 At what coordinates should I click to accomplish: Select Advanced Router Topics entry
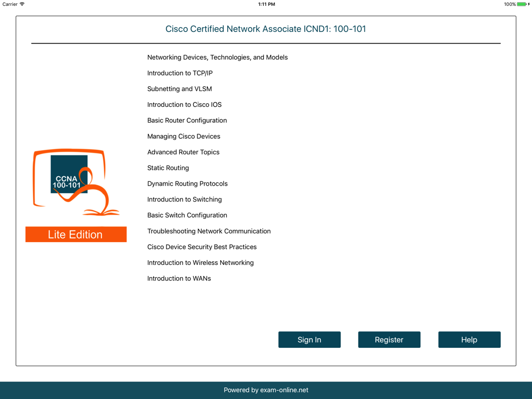(183, 152)
